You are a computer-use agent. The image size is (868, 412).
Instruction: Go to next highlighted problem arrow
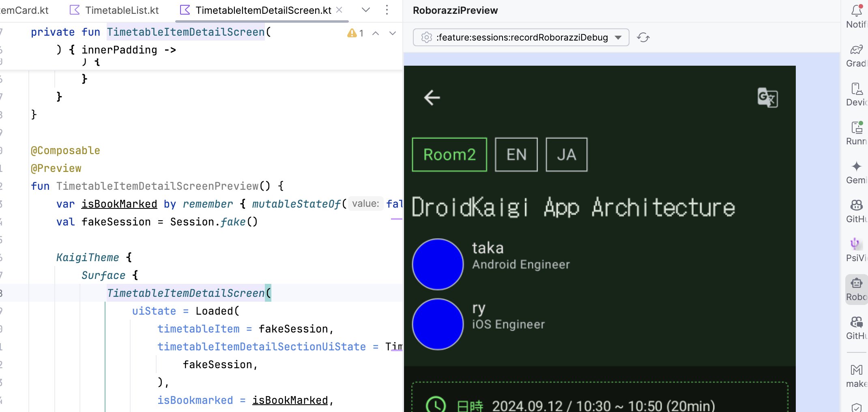point(392,33)
